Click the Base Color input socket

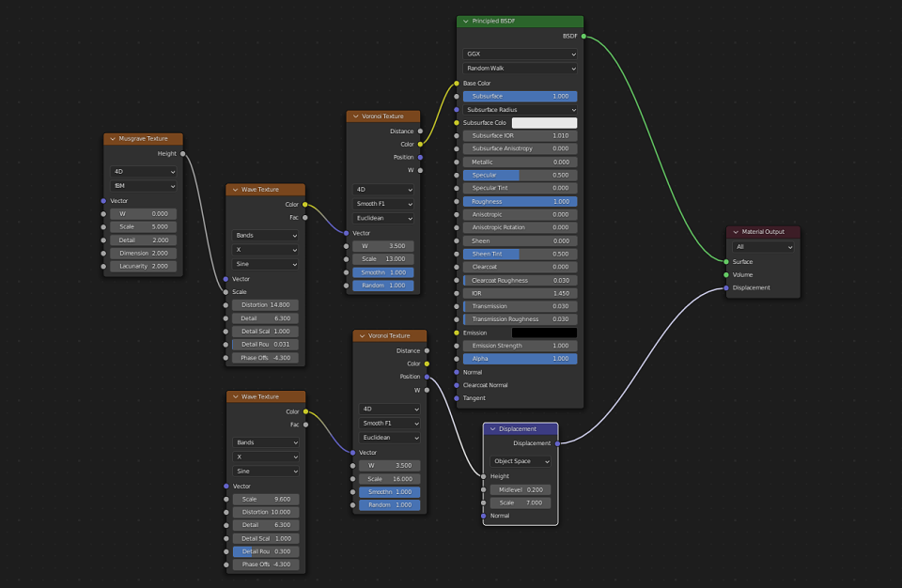coord(457,84)
